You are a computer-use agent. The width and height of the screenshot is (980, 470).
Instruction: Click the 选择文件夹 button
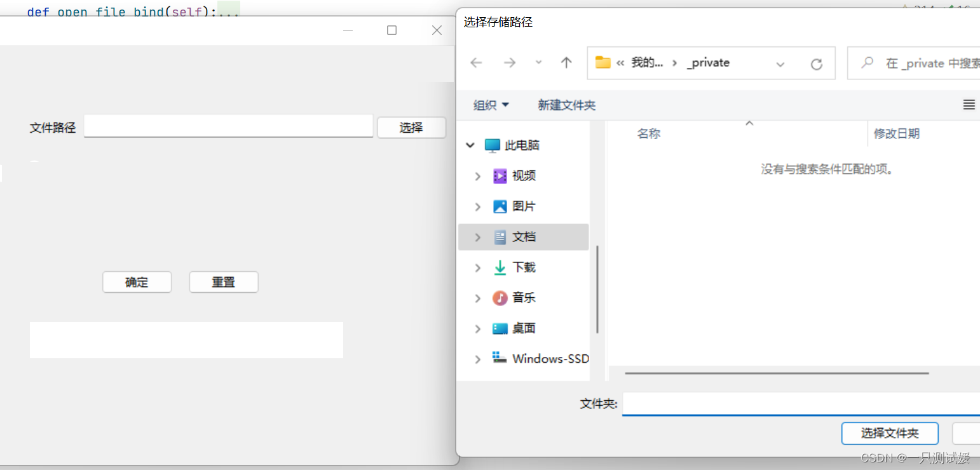pyautogui.click(x=890, y=433)
